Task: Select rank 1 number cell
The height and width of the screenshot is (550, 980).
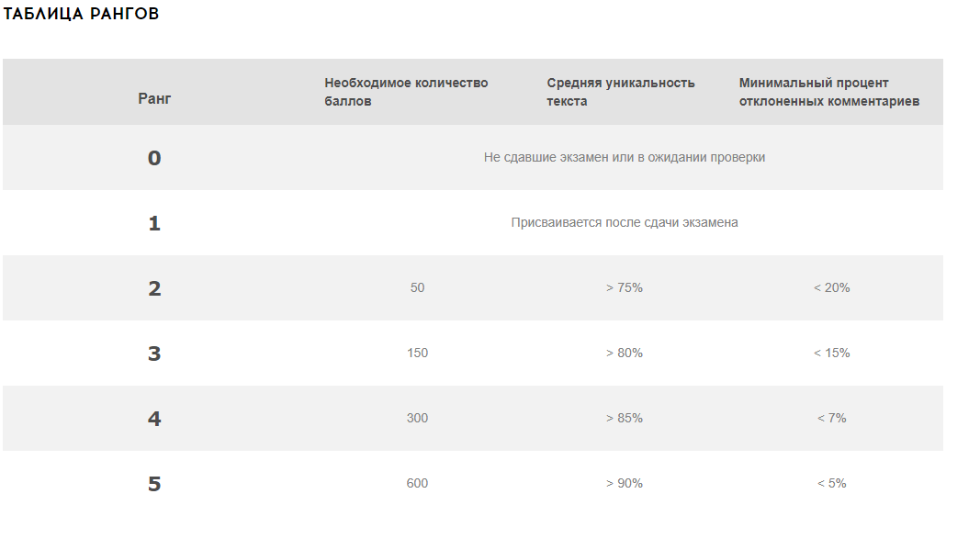Action: coord(154,223)
